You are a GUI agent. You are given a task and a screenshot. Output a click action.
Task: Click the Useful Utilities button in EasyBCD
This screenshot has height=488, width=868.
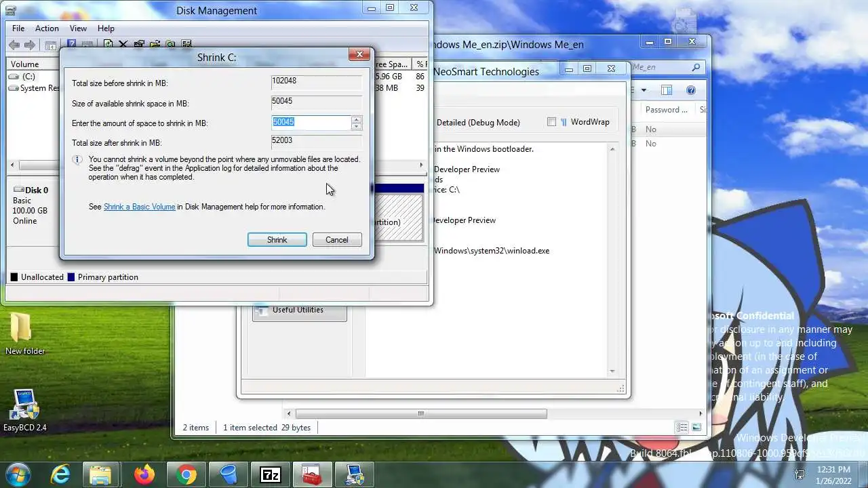coord(299,310)
